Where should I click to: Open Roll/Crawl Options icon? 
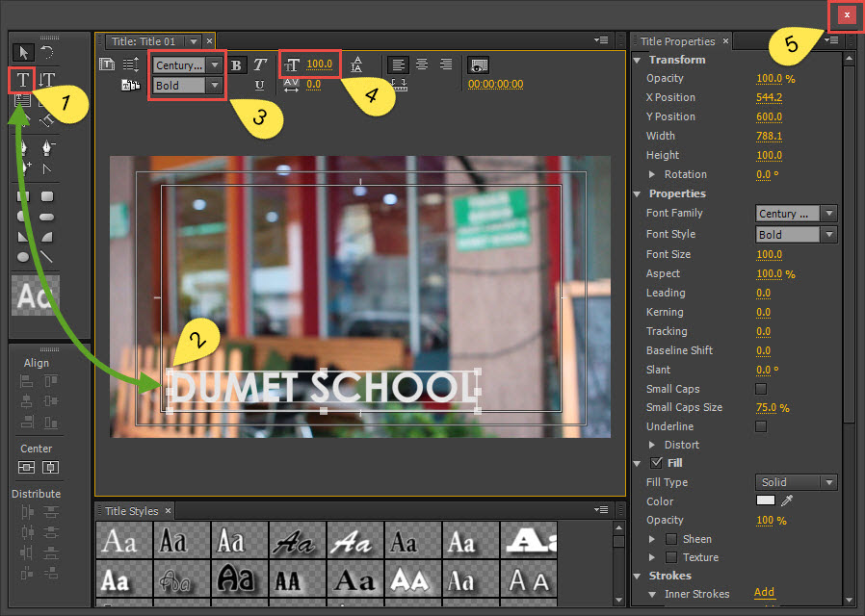tap(131, 64)
